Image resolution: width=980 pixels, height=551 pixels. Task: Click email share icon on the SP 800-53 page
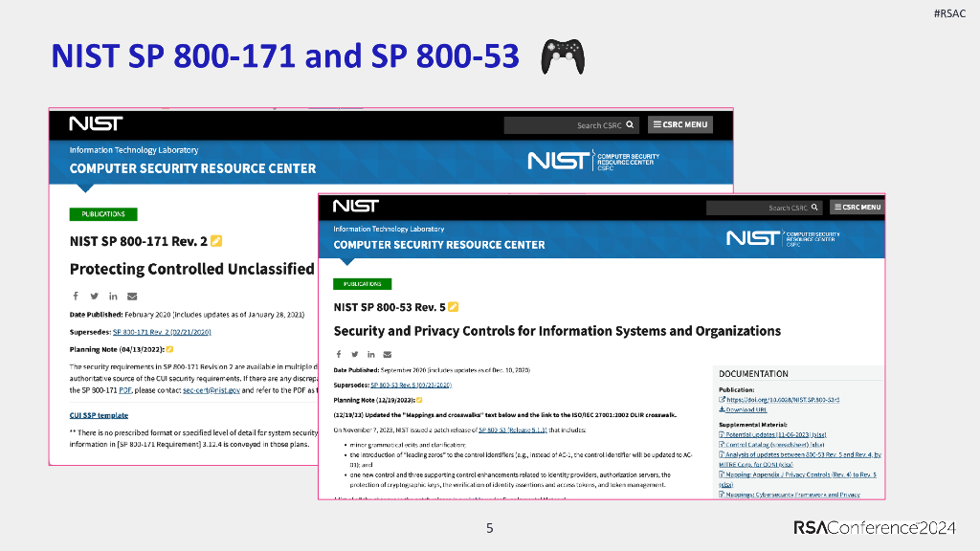coord(388,354)
